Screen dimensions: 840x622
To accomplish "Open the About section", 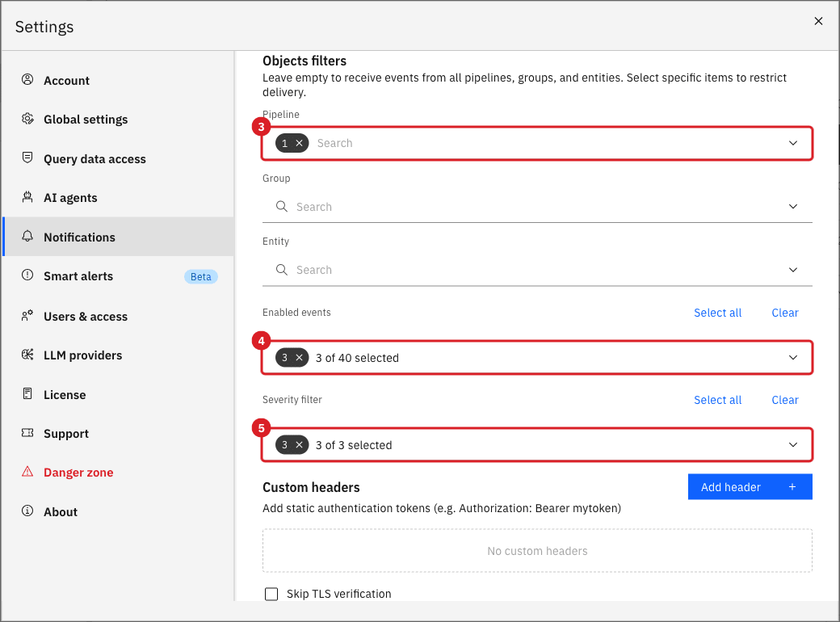I will [x=119, y=511].
